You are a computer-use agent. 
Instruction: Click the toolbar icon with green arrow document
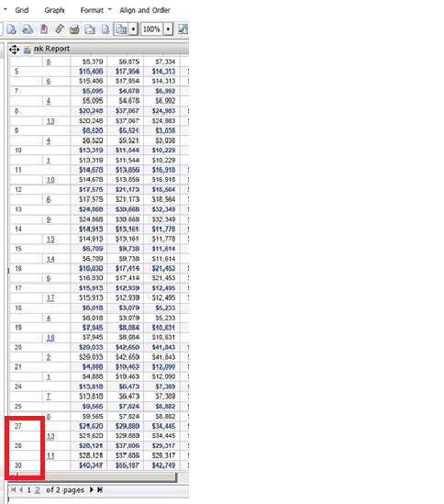28,29
